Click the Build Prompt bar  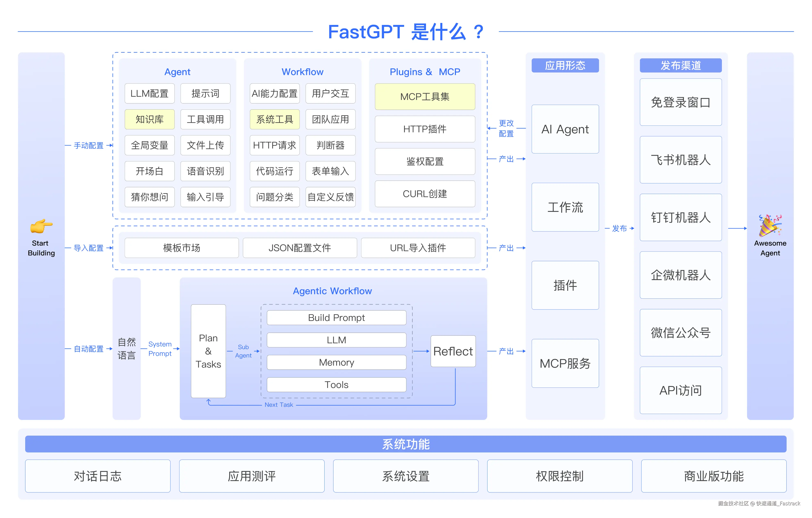tap(336, 318)
